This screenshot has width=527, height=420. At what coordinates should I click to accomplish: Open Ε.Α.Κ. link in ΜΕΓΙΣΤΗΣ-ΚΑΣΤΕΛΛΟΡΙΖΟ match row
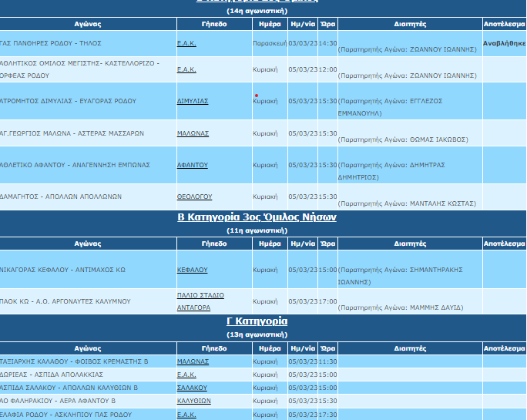(186, 69)
